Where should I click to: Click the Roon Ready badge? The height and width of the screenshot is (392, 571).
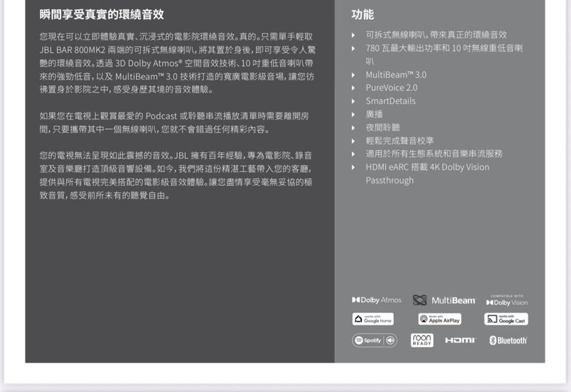coord(422,340)
